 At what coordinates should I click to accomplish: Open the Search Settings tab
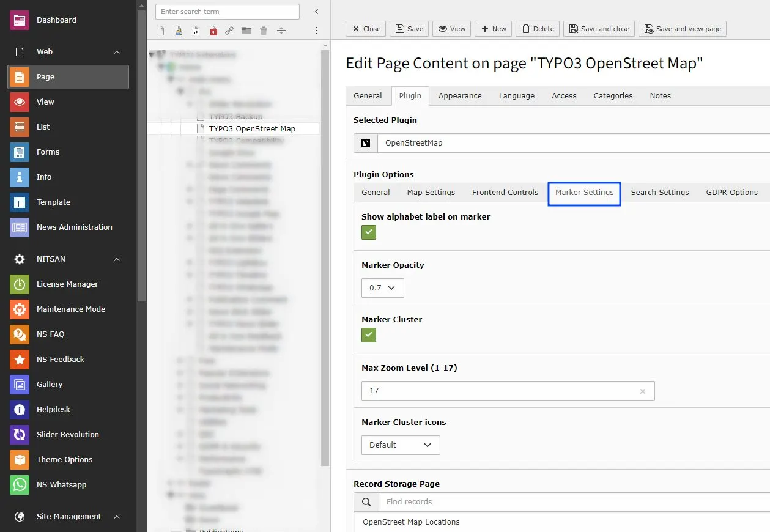point(660,193)
